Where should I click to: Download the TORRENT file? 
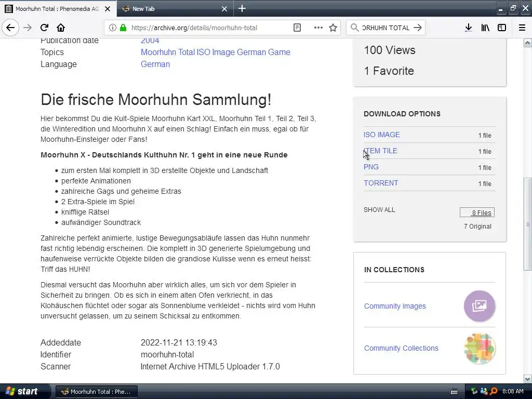pyautogui.click(x=381, y=183)
